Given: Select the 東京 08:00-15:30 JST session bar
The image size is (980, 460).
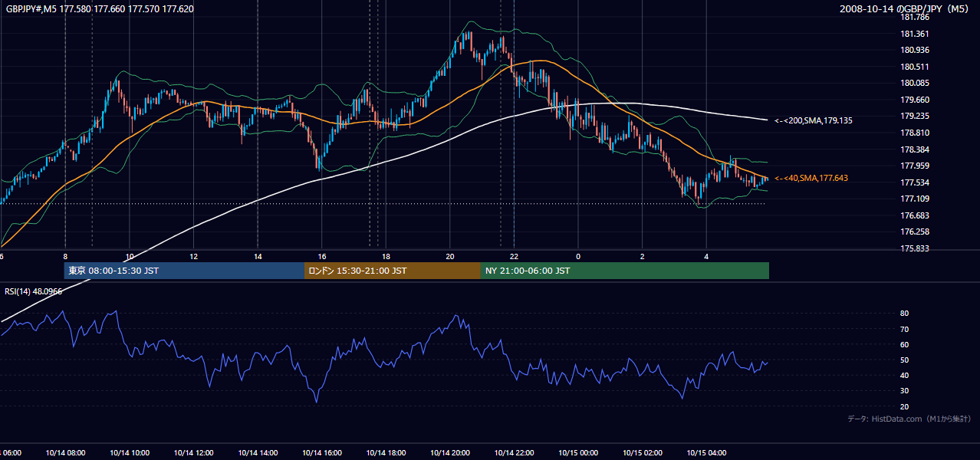Looking at the screenshot, I should pyautogui.click(x=184, y=271).
